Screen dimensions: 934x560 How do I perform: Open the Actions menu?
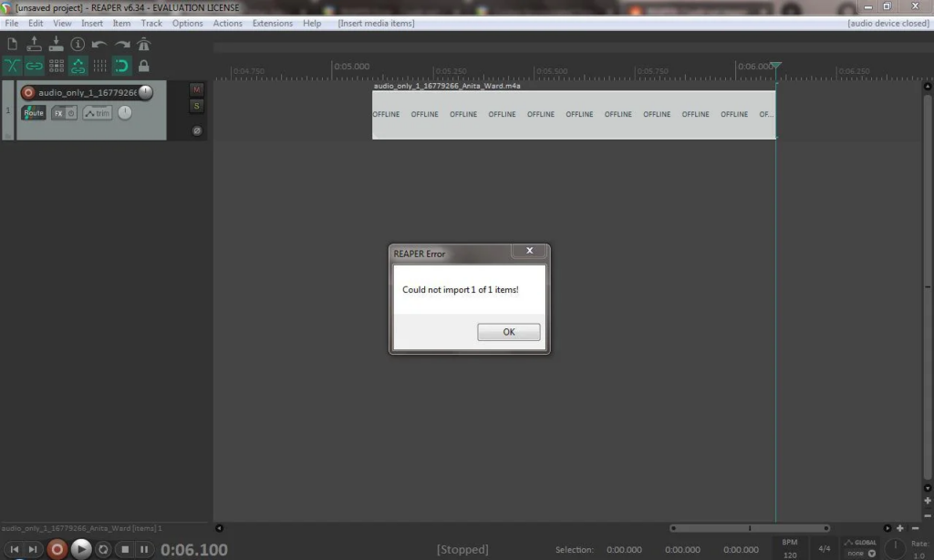click(x=228, y=23)
